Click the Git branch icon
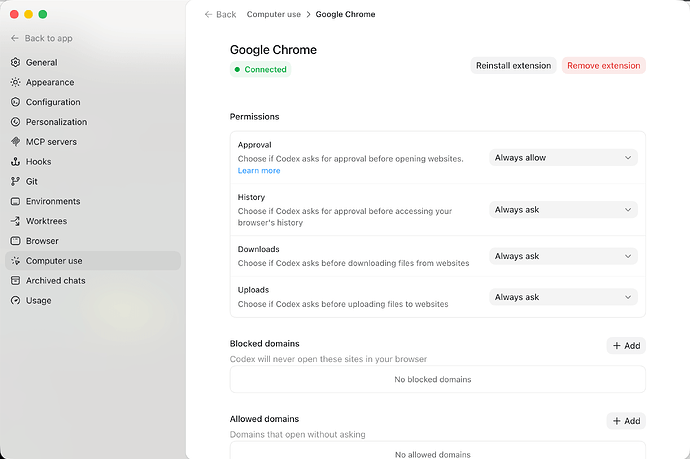This screenshot has height=459, width=690. point(15,181)
